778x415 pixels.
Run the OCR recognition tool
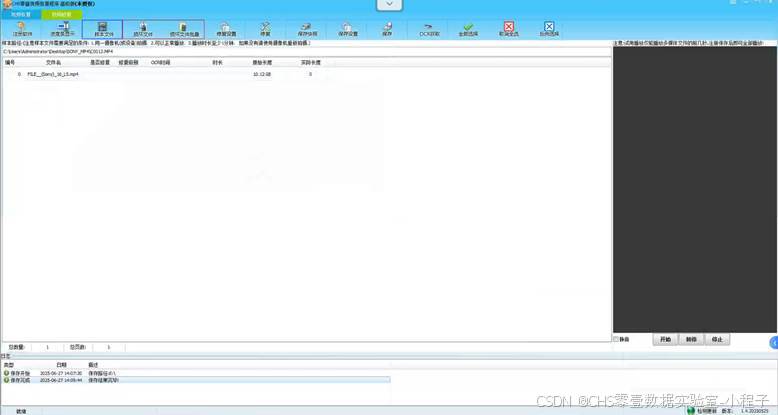point(429,29)
